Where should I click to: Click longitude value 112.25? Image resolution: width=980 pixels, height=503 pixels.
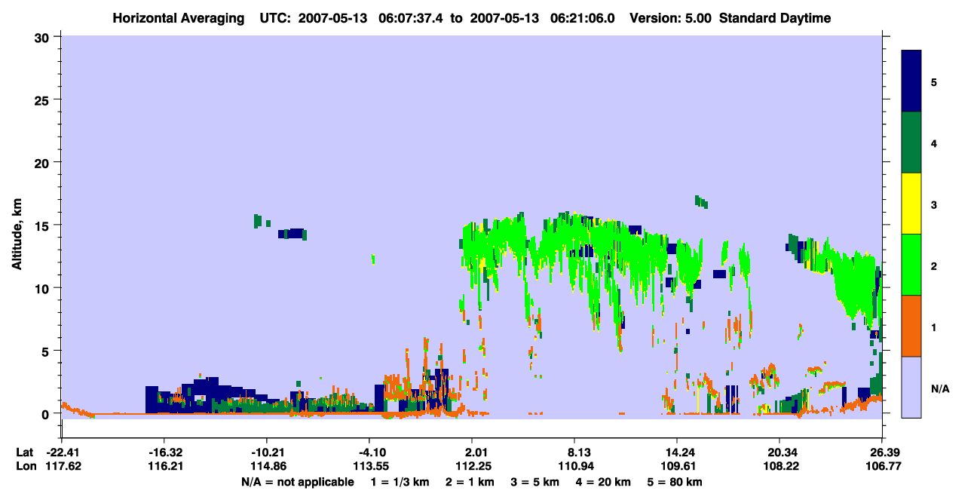click(x=472, y=466)
